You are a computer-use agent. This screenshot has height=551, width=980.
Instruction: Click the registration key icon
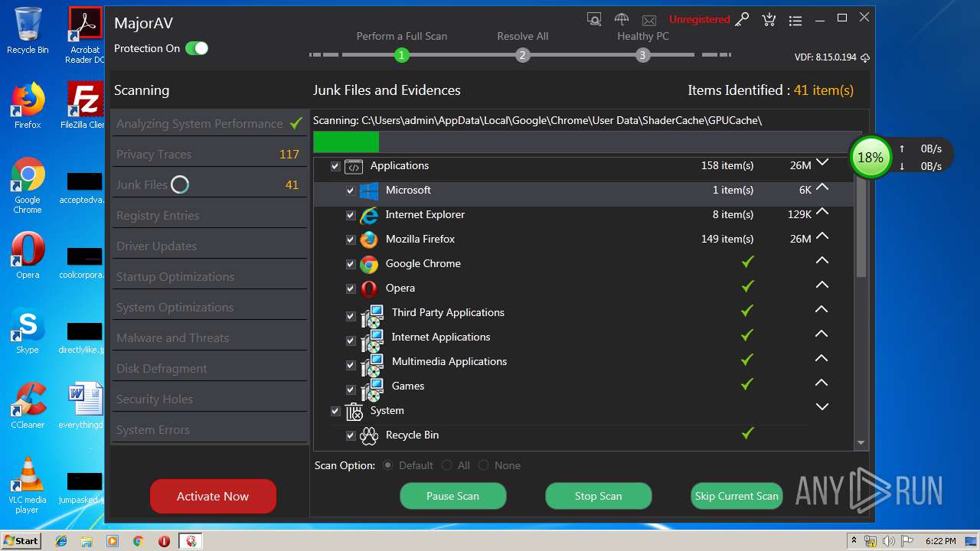point(742,20)
